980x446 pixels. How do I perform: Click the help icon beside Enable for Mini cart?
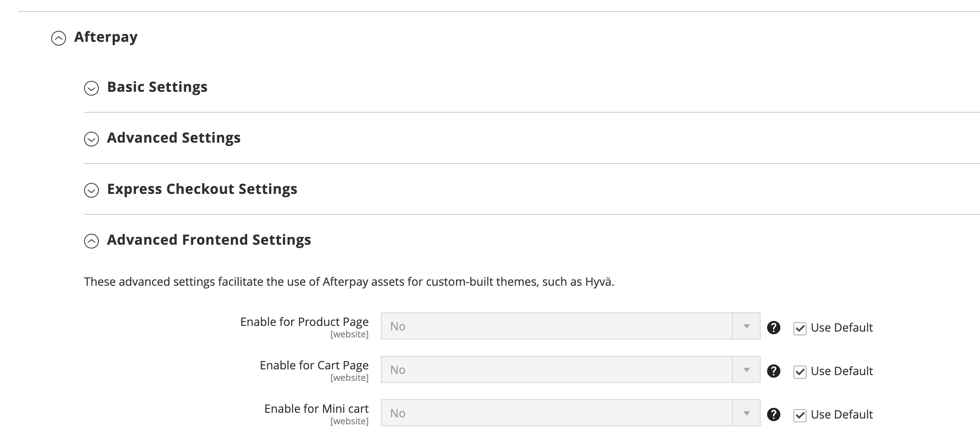pyautogui.click(x=774, y=414)
